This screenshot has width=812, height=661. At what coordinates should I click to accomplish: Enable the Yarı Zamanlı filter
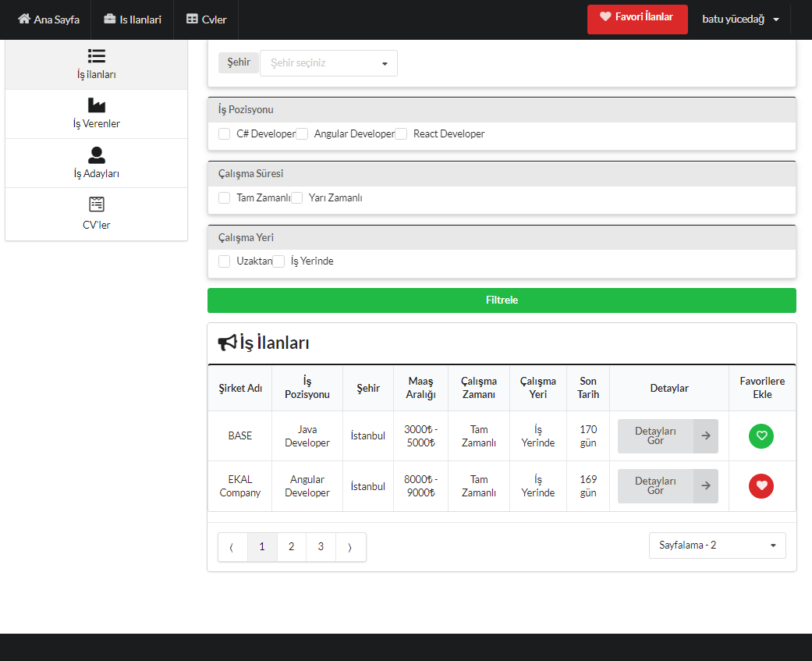[x=296, y=198]
